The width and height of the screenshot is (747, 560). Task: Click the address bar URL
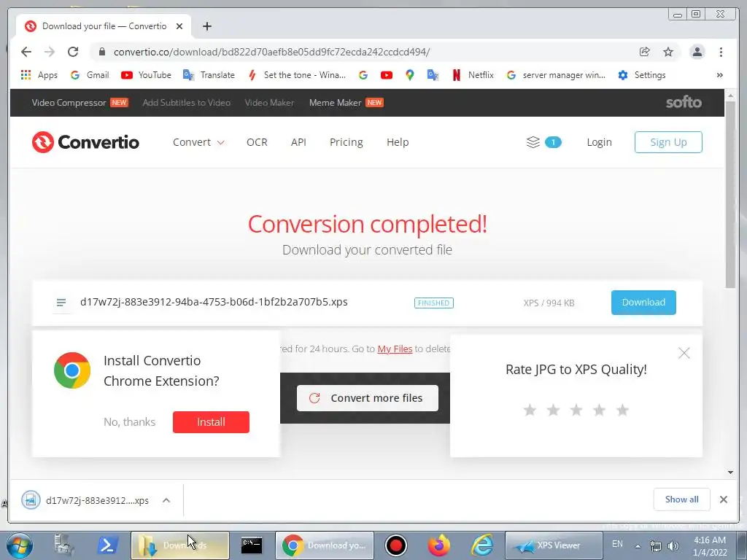tap(271, 52)
